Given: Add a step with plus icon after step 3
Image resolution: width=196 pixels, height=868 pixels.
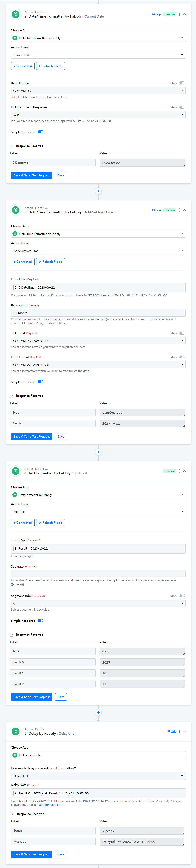Looking at the screenshot, I should point(98,452).
